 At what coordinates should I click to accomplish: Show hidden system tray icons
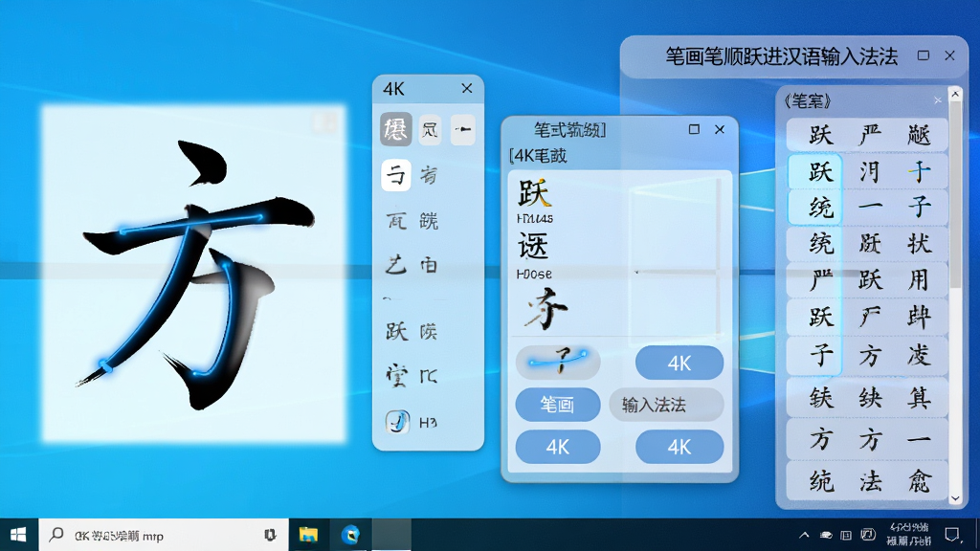click(804, 535)
